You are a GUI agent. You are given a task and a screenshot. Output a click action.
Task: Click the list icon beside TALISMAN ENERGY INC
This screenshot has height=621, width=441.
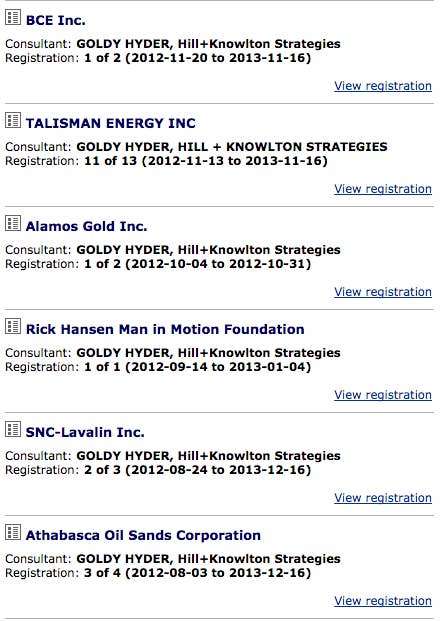point(13,120)
